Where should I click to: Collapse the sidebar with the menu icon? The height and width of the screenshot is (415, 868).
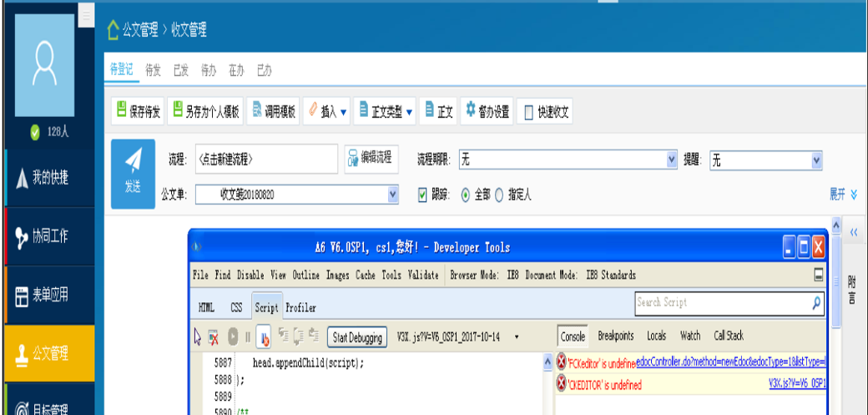click(86, 16)
